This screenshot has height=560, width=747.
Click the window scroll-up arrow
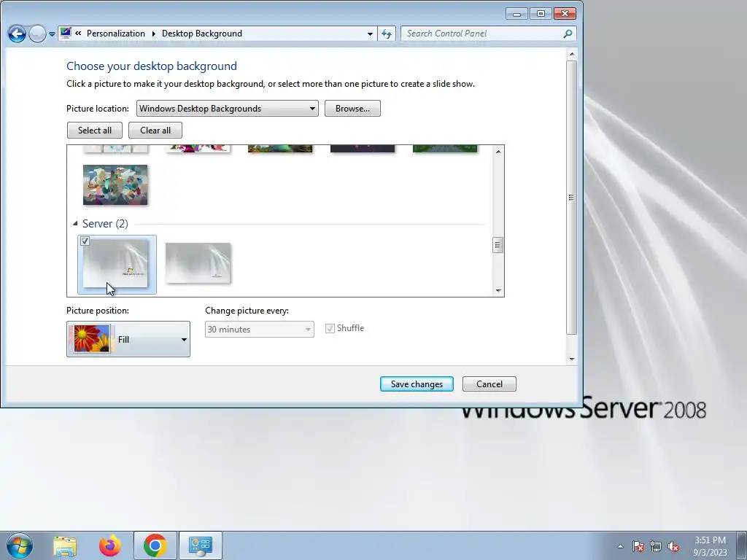tap(572, 54)
